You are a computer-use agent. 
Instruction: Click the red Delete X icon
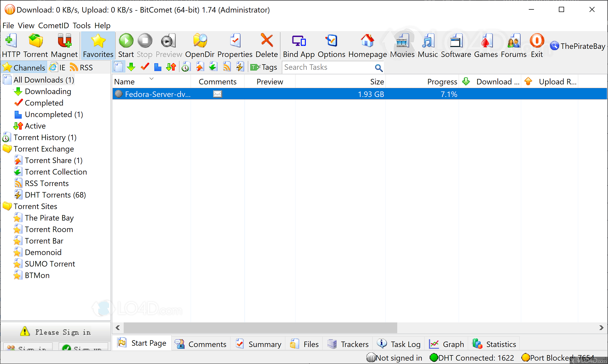(x=266, y=41)
